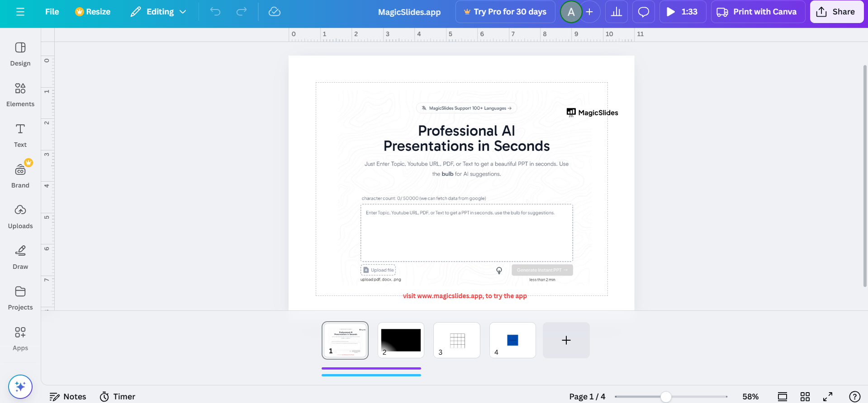The width and height of the screenshot is (868, 403).
Task: Check cloud save status icon
Action: 275,12
